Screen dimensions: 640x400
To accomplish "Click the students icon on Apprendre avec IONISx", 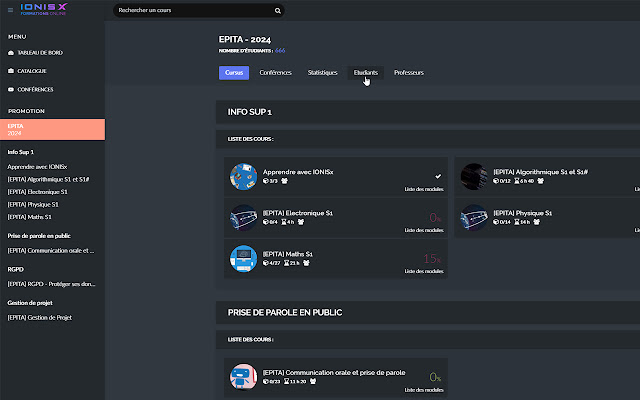I will click(x=284, y=181).
